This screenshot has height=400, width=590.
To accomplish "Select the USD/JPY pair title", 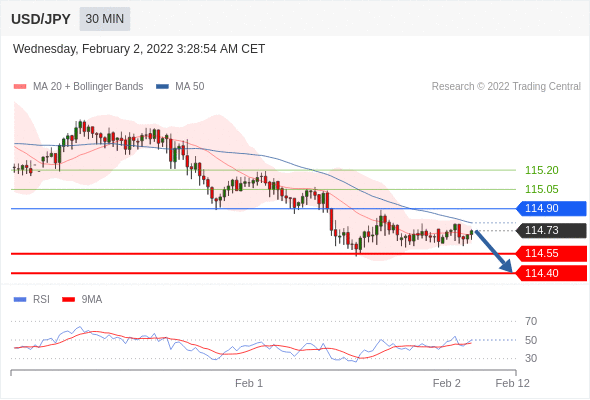I will click(x=41, y=19).
